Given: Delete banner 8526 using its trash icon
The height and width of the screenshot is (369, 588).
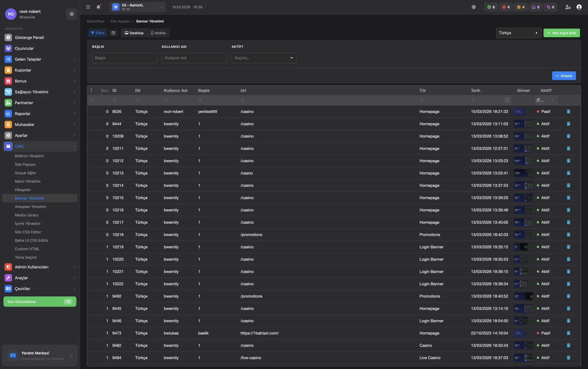Looking at the screenshot, I should coord(569,111).
